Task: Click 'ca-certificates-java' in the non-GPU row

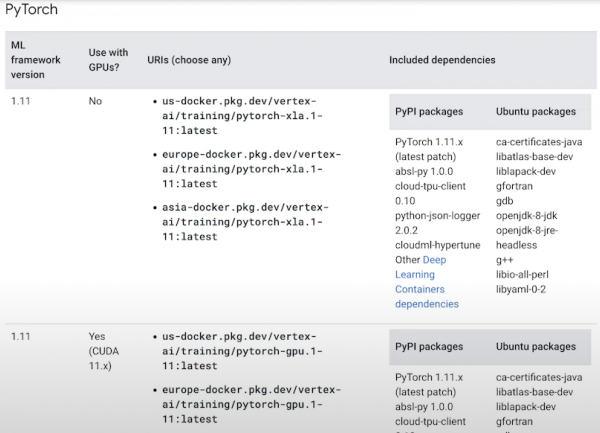Action: (539, 142)
